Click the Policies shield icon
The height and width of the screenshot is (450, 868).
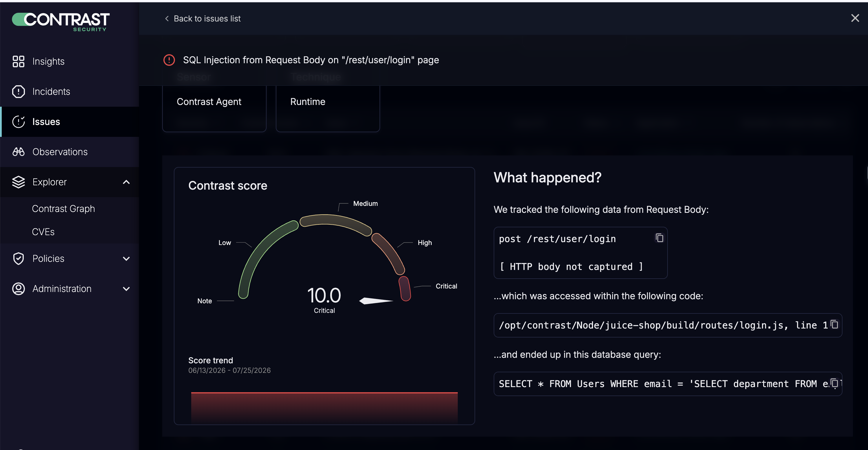tap(18, 259)
